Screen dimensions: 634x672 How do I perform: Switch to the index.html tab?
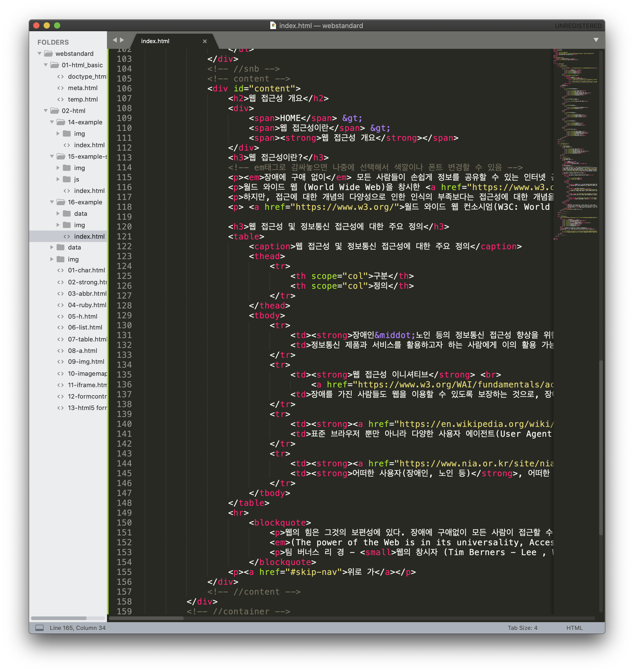pos(155,41)
